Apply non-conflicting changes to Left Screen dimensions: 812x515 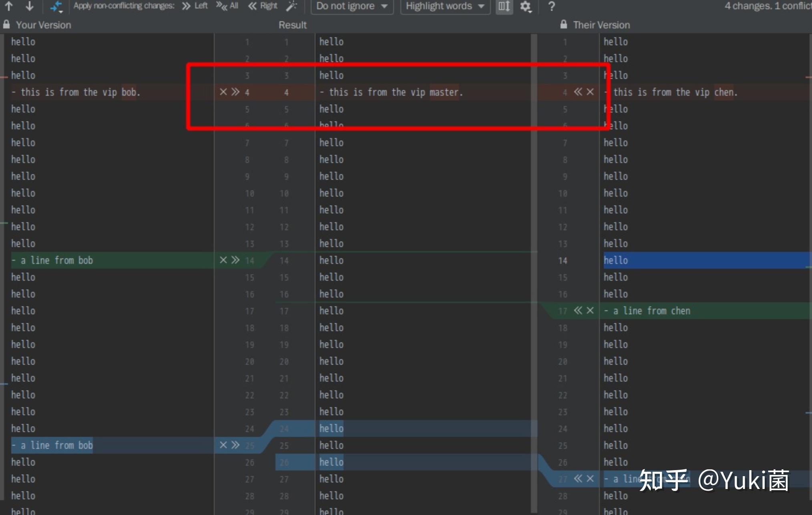pyautogui.click(x=195, y=5)
